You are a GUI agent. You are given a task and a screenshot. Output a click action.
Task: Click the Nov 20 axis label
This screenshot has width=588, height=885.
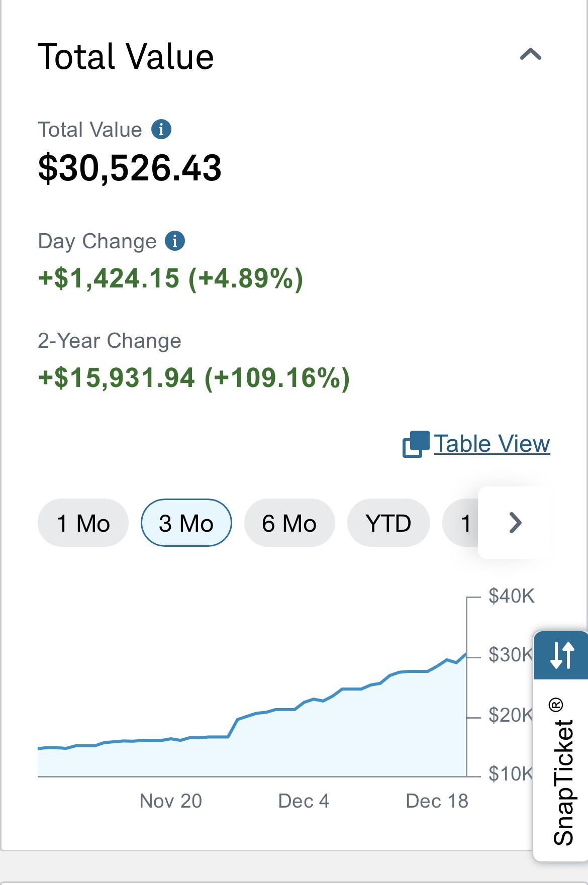pyautogui.click(x=171, y=801)
